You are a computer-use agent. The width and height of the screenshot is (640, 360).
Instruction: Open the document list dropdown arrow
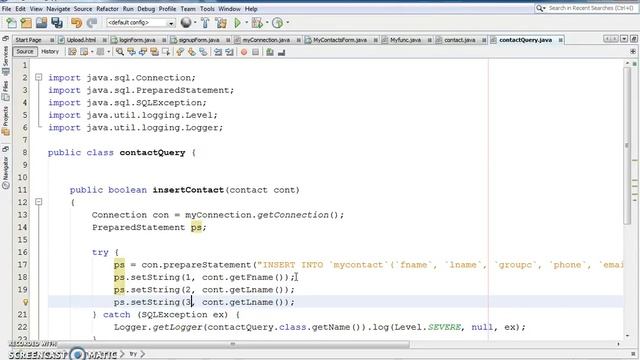(624, 39)
